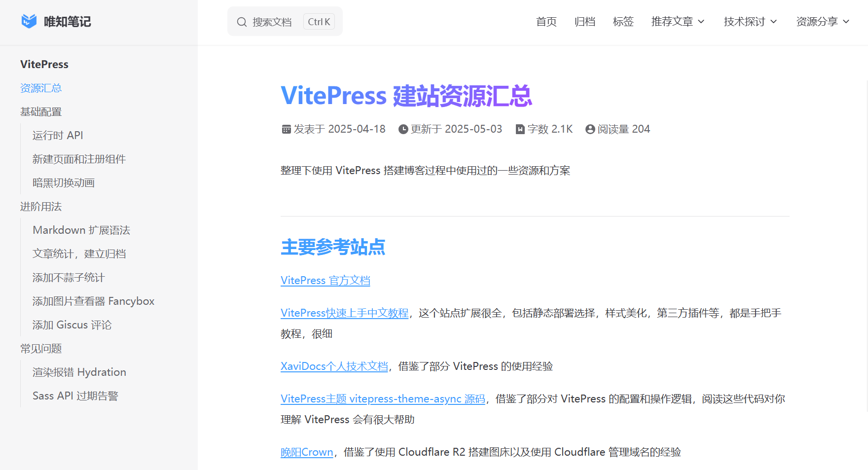Expand the 推荐文章 dropdown menu
This screenshot has height=470, width=868.
tap(678, 22)
